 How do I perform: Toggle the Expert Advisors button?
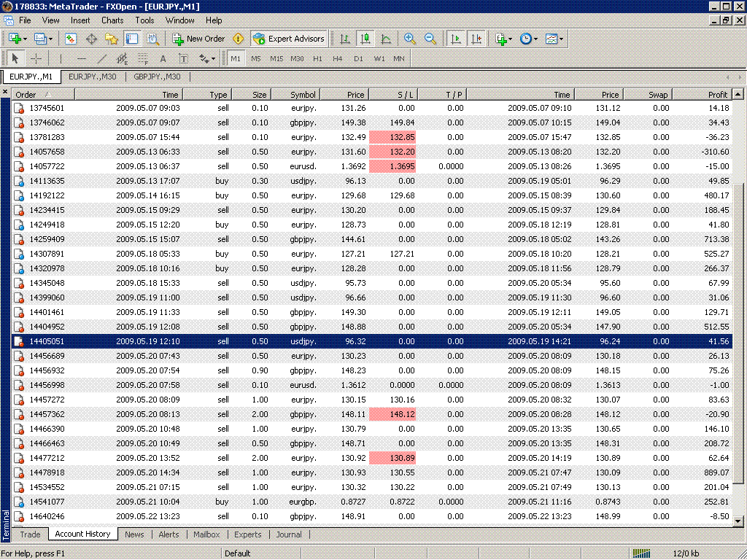pyautogui.click(x=289, y=39)
